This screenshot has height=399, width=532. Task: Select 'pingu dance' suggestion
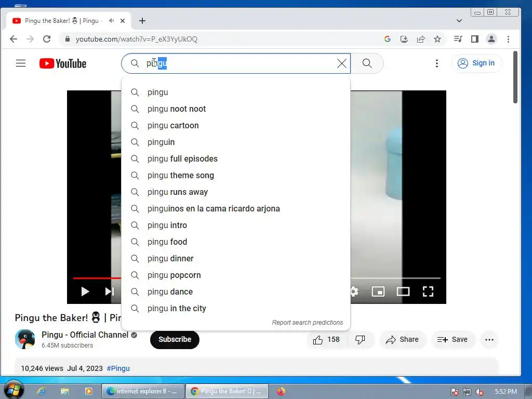point(235,292)
